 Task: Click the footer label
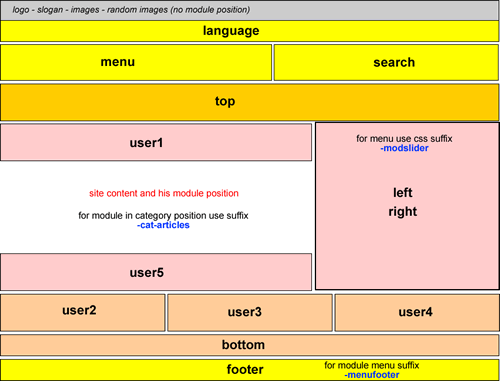[245, 370]
